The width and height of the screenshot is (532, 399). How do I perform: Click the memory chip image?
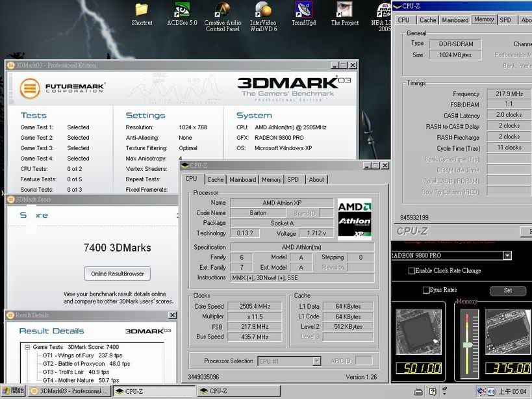click(x=507, y=332)
